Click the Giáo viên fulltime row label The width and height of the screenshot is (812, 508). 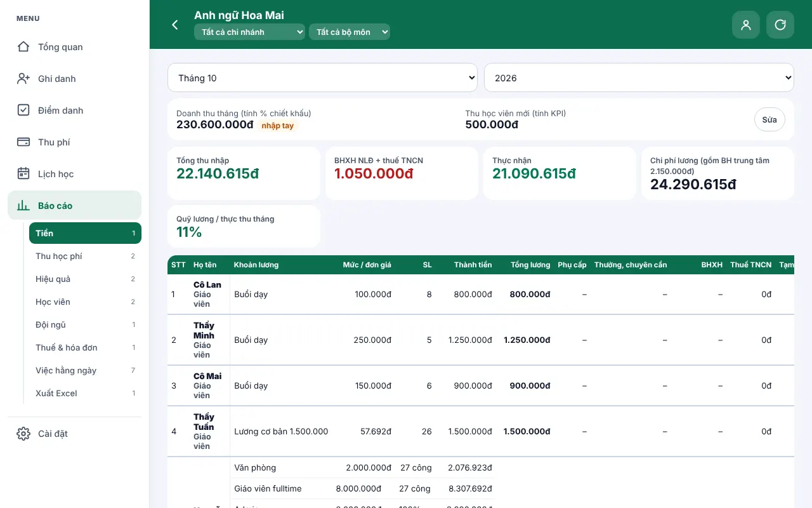(x=268, y=488)
